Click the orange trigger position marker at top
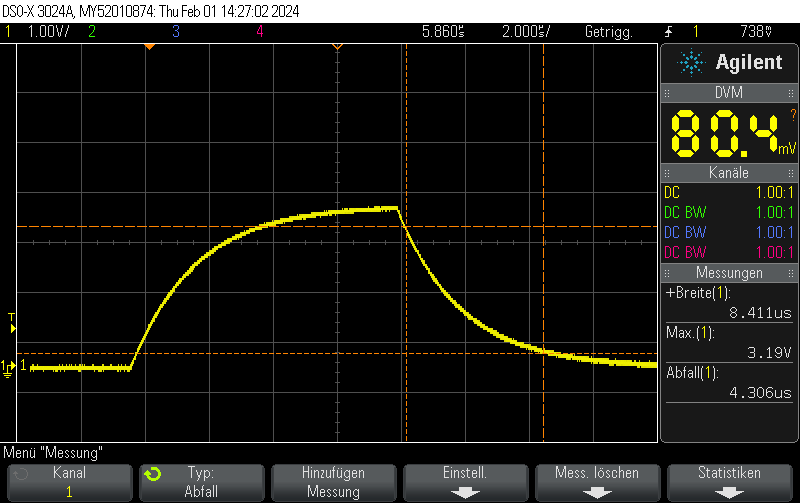The width and height of the screenshot is (800, 503). (149, 47)
